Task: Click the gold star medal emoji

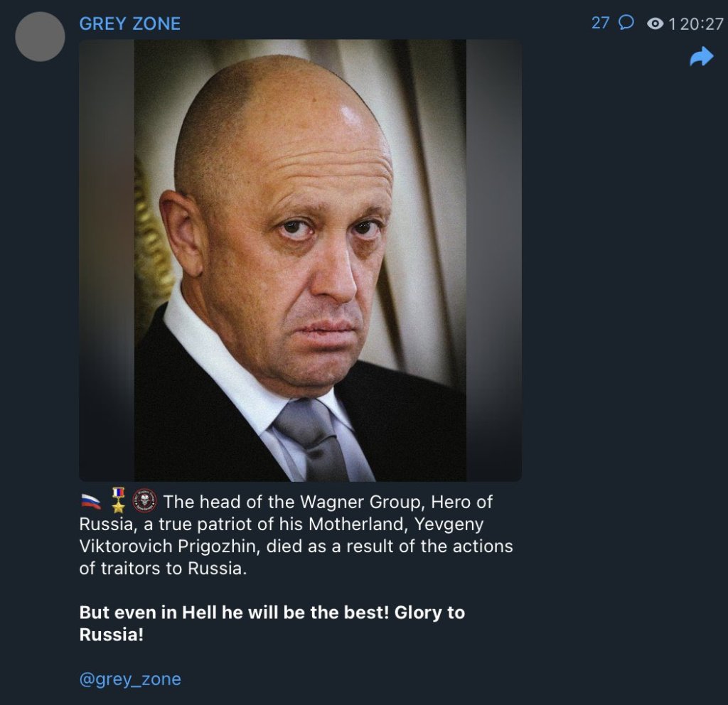Action: click(x=118, y=501)
